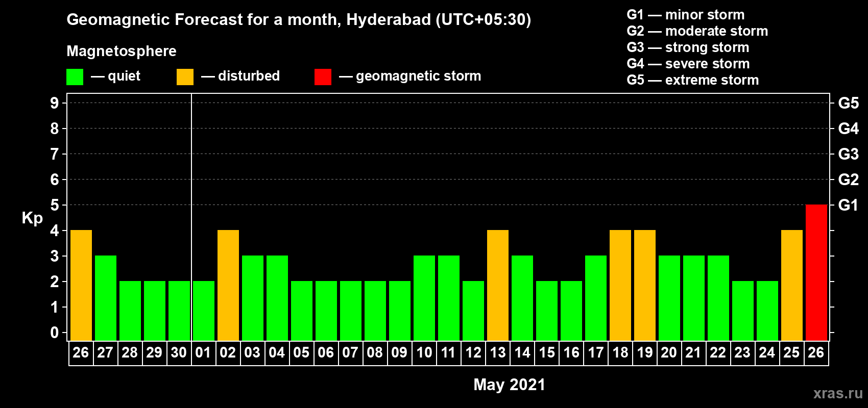Select the yellow bar for May 13

498,286
